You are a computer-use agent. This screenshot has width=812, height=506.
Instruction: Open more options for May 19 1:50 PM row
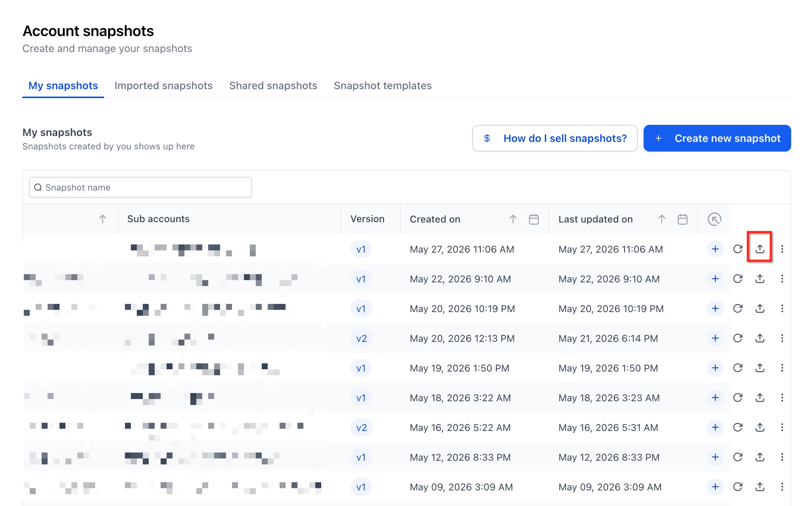coord(782,368)
